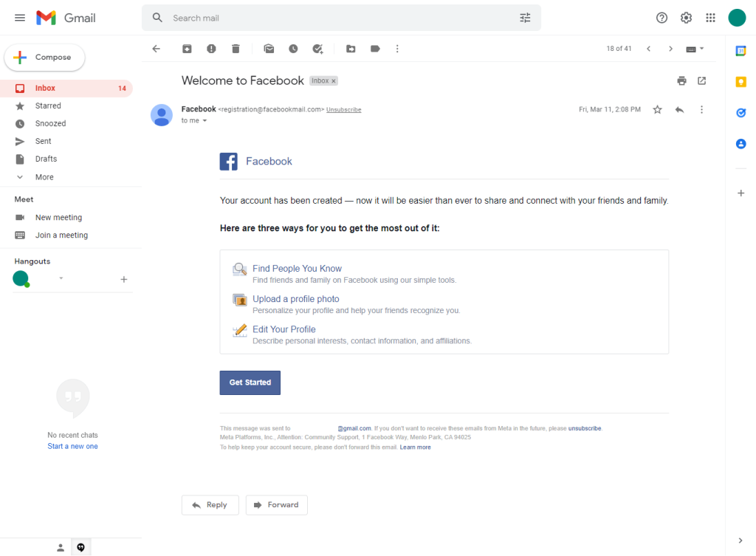Click the Unsubscribe link beside sender
The width and height of the screenshot is (756, 556).
pos(344,110)
